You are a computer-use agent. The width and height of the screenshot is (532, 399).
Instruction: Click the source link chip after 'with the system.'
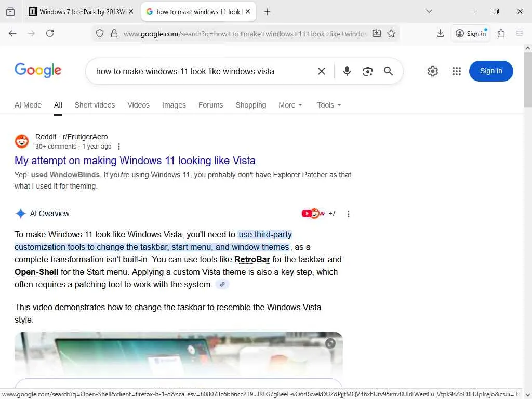pos(222,284)
